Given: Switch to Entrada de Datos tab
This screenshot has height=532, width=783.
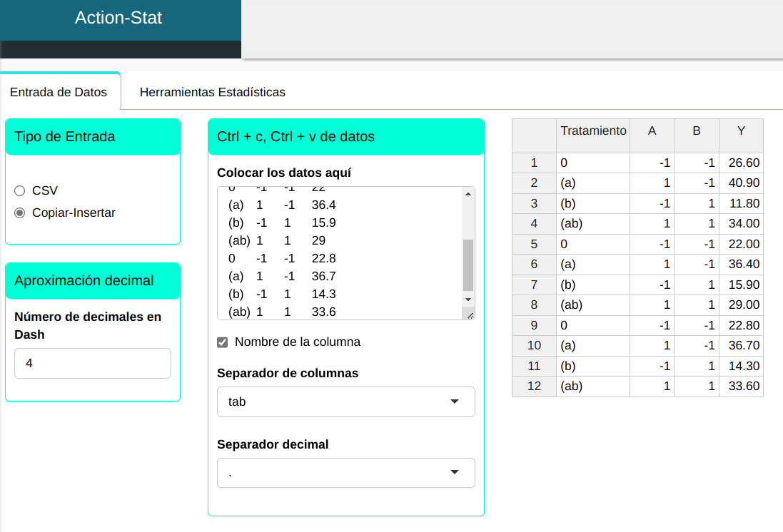Looking at the screenshot, I should click(59, 92).
